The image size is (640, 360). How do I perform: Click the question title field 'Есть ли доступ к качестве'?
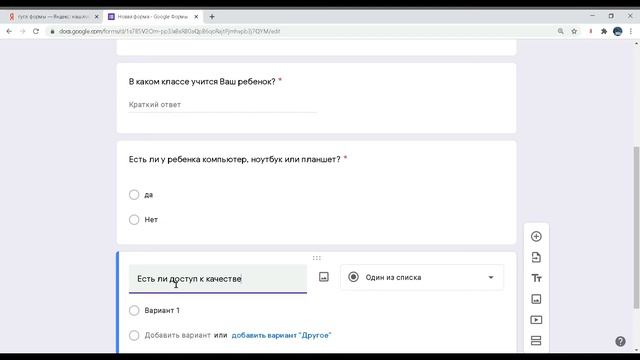218,279
